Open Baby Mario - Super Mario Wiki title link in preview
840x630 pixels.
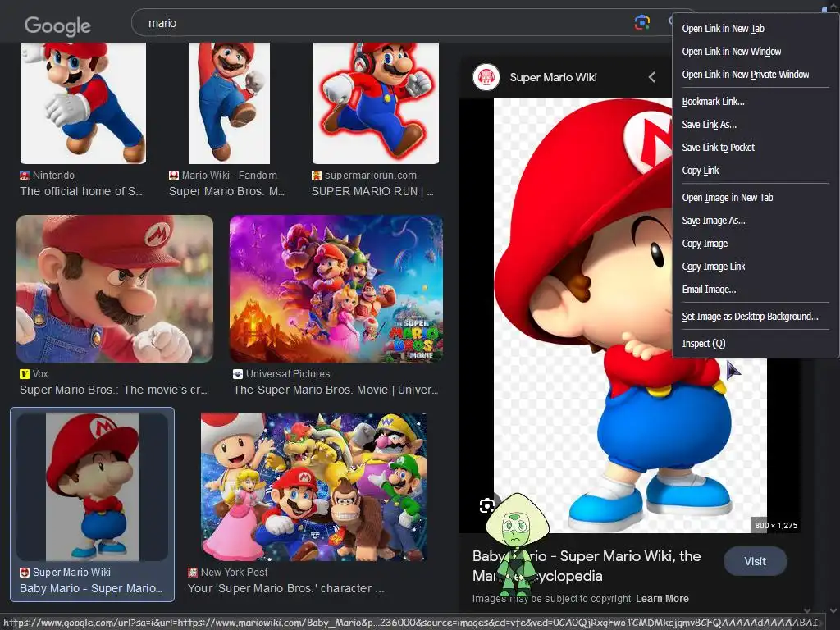[x=587, y=566]
